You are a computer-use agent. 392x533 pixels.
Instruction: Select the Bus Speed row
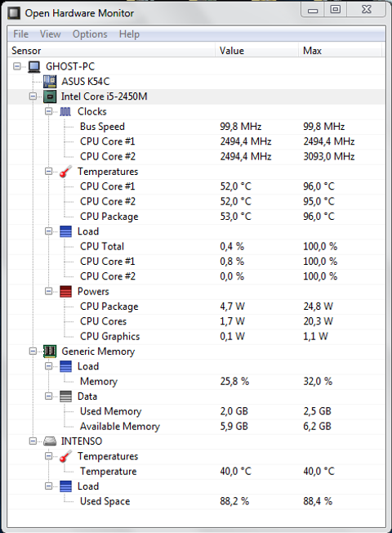tap(196, 127)
